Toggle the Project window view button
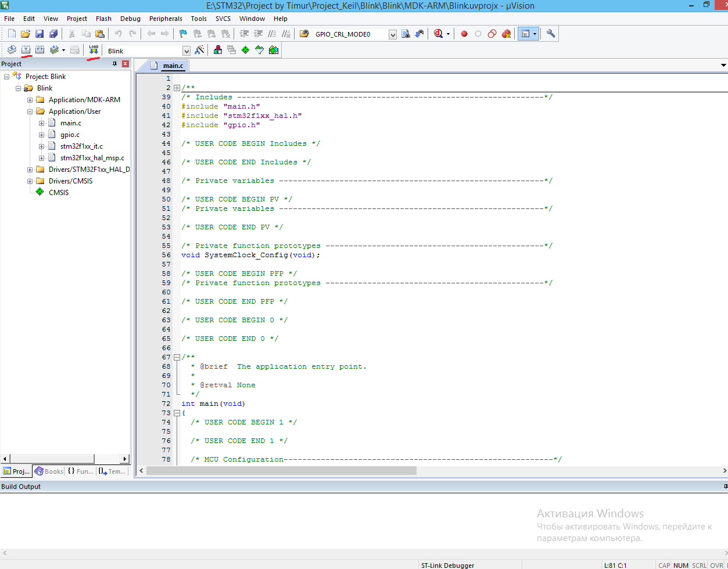The height and width of the screenshot is (569, 728). [525, 34]
